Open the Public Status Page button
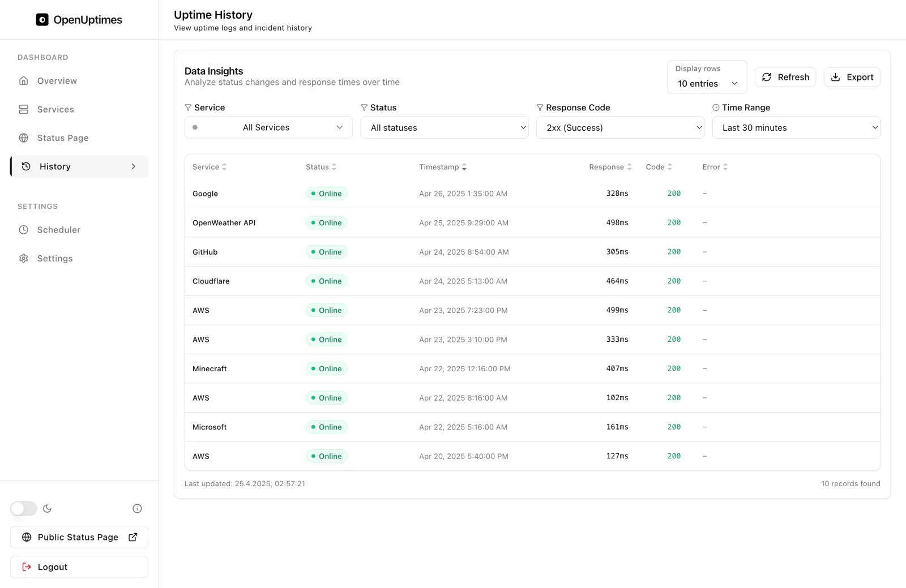The width and height of the screenshot is (906, 588). (x=79, y=537)
